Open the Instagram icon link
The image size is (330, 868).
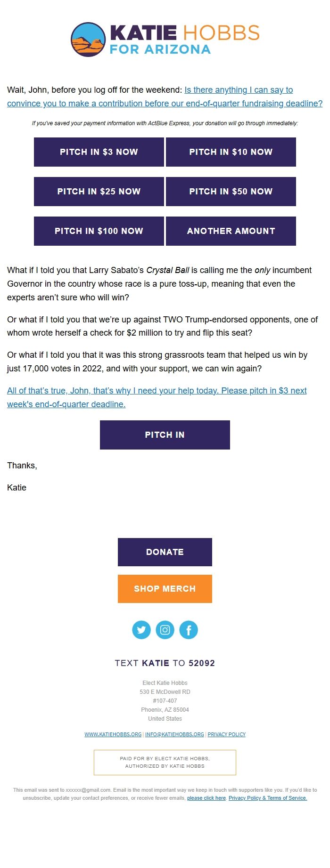coord(165,630)
